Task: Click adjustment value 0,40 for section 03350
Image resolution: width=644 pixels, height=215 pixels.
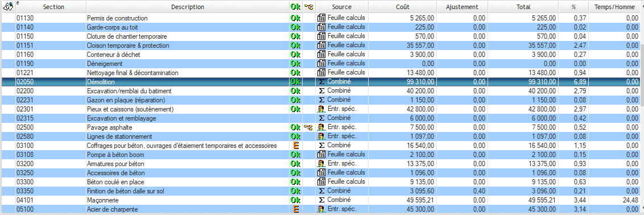Action: coord(480,191)
